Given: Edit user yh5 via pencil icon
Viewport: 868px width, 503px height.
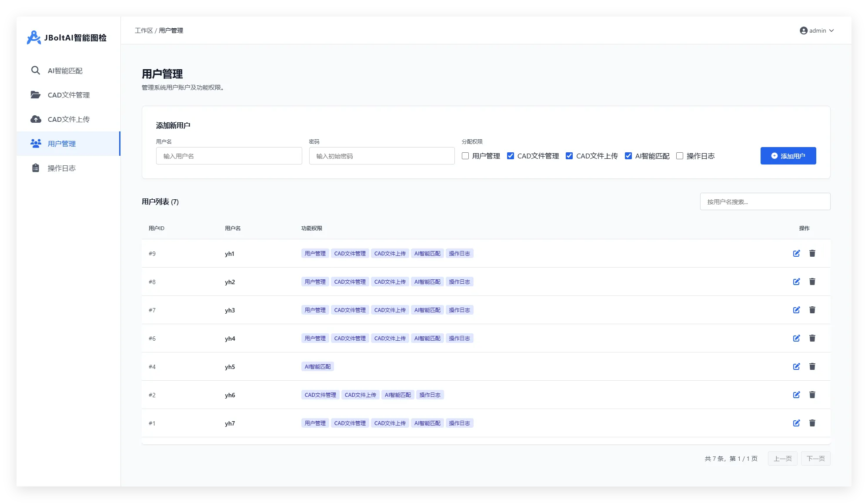Looking at the screenshot, I should (x=796, y=366).
